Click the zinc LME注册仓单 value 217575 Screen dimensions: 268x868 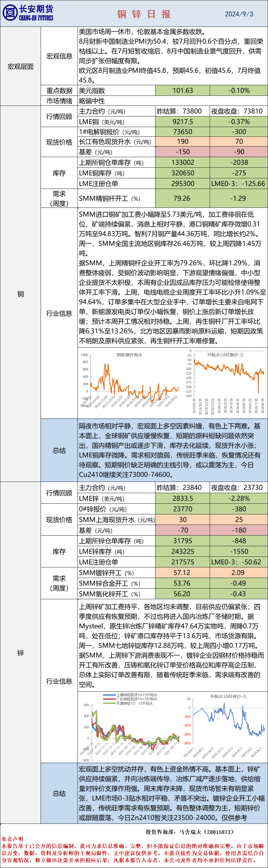[183, 562]
